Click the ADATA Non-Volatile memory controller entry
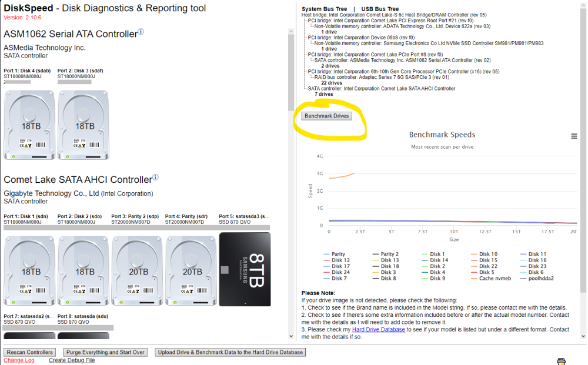This screenshot has width=588, height=365. (x=402, y=26)
